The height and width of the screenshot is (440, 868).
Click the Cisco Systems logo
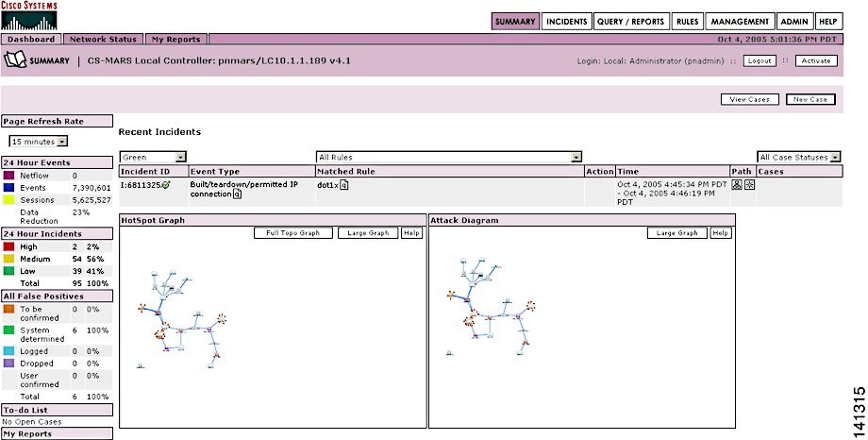pyautogui.click(x=29, y=15)
